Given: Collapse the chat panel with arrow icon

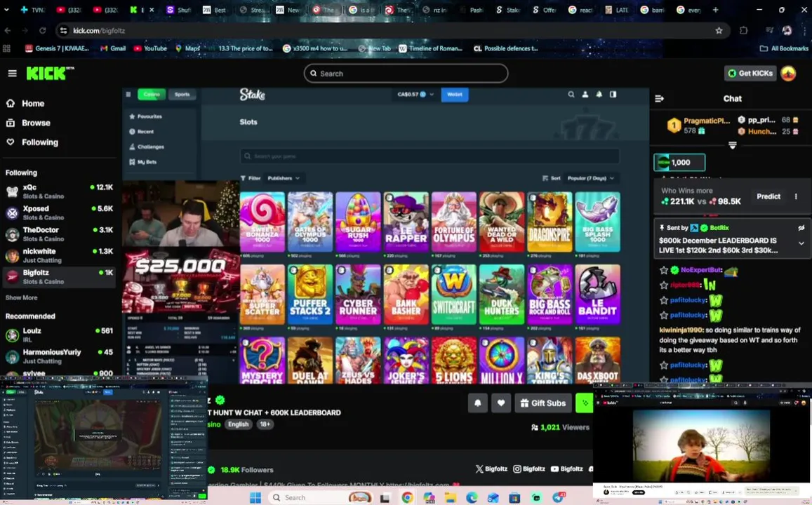Looking at the screenshot, I should 659,98.
